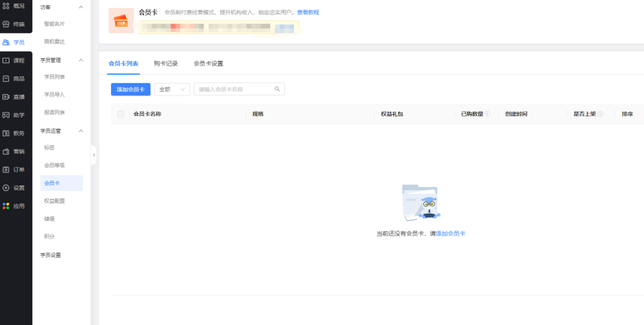Collapse the sidebar with the arrow handle
The width and height of the screenshot is (644, 325).
click(x=94, y=155)
